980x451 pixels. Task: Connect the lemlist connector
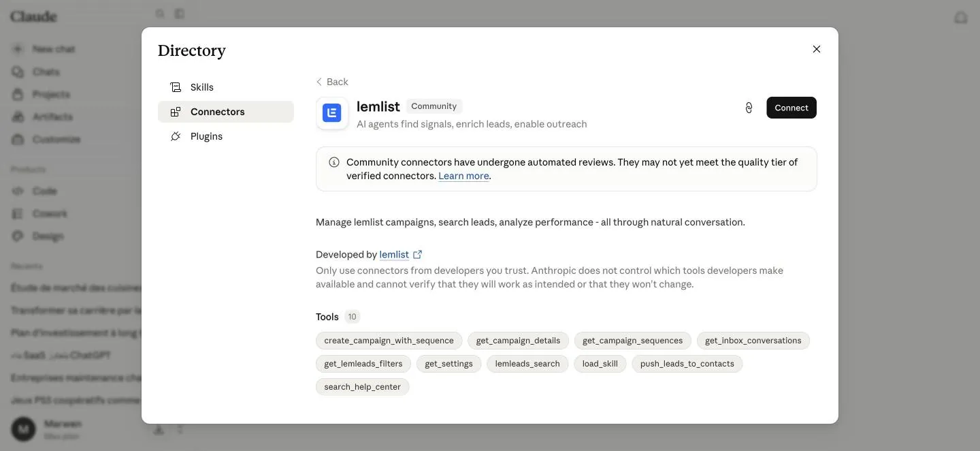[x=791, y=108]
